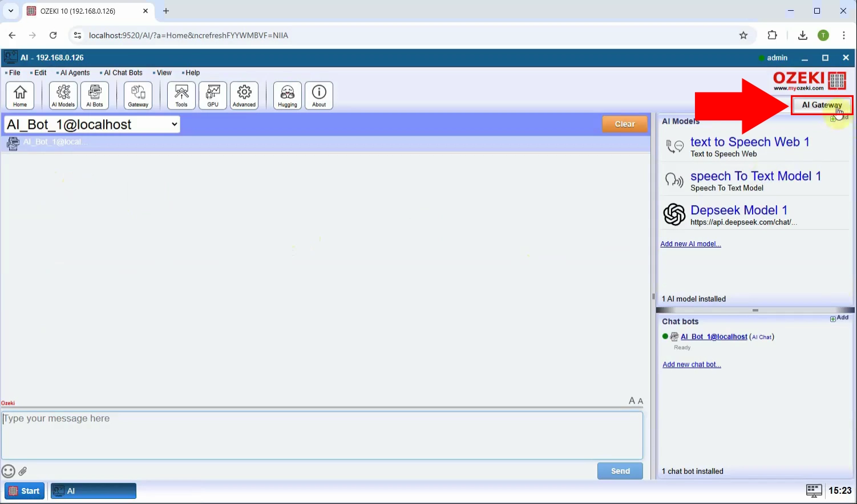Click the bot avatar icon in chat header
Viewport: 857px width, 504px height.
13,143
